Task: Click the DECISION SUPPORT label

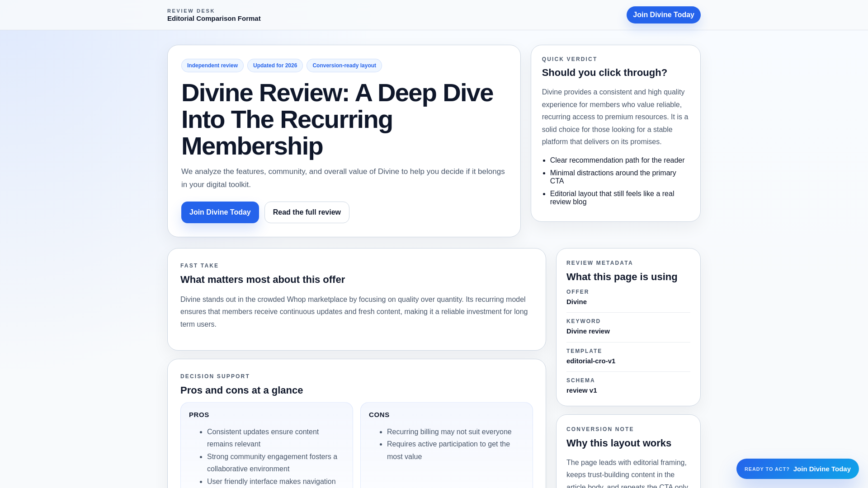Action: coord(215,376)
